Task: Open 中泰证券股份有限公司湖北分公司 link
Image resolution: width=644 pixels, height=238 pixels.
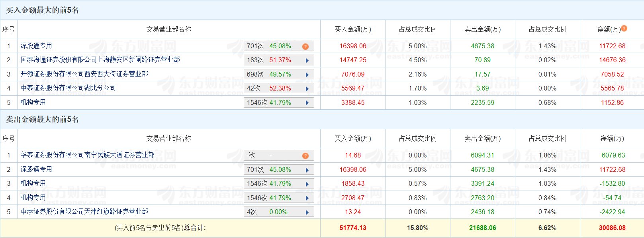Action: click(68, 88)
